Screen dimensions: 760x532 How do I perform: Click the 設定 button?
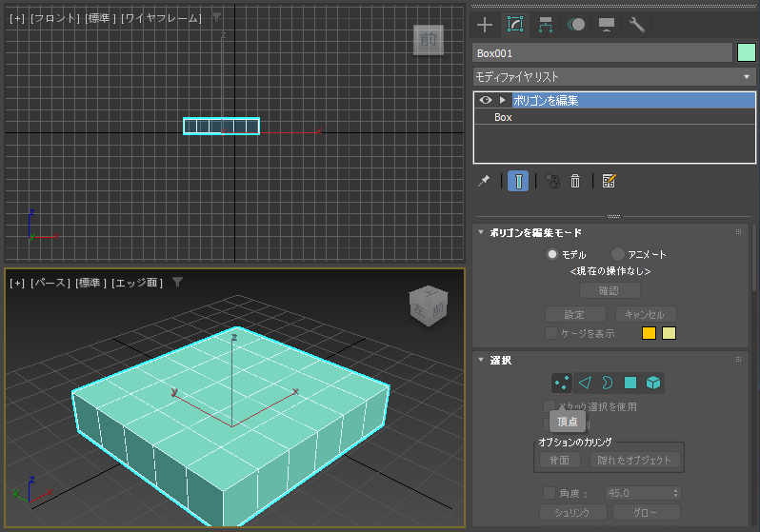point(575,314)
